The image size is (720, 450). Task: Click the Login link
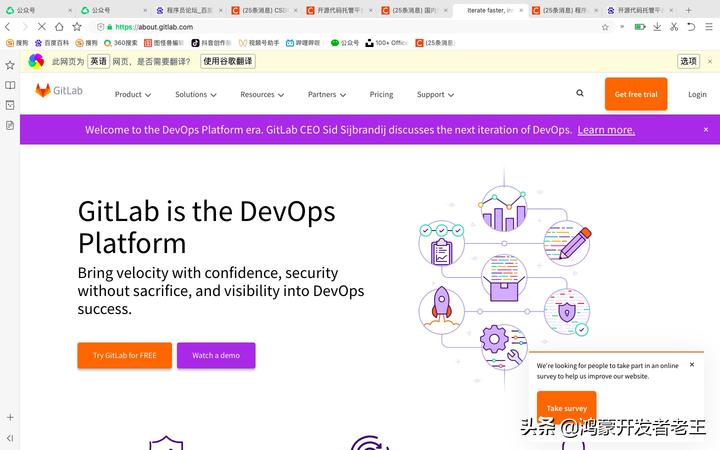(697, 94)
